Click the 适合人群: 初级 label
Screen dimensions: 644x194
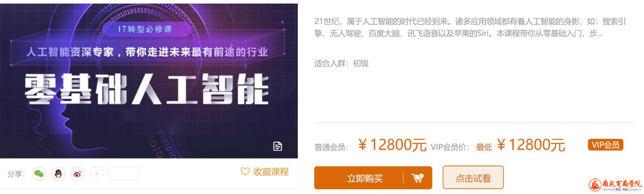(341, 64)
